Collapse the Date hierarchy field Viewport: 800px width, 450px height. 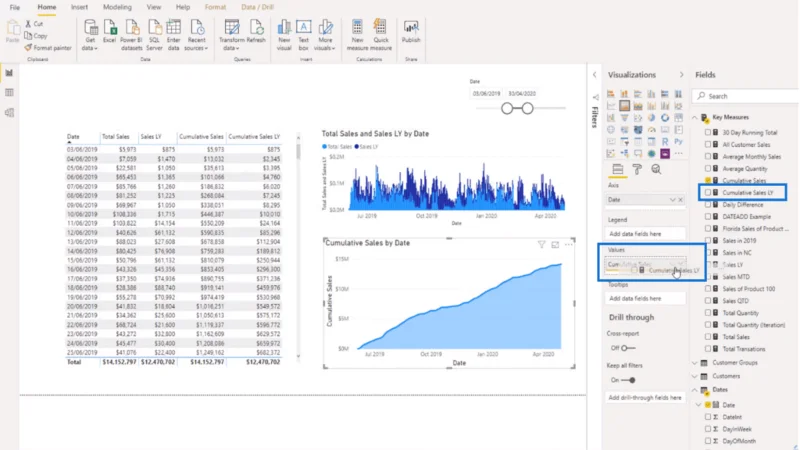(699, 405)
